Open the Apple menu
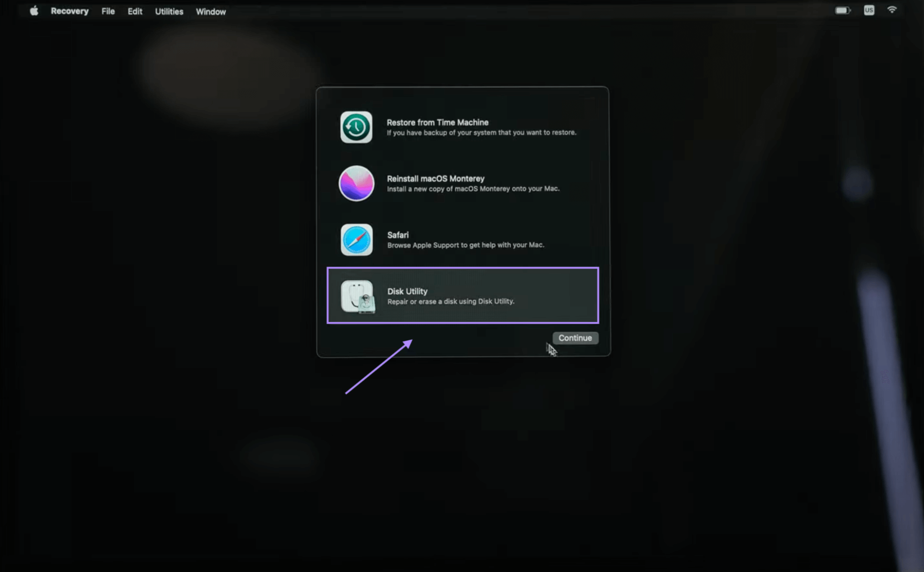The height and width of the screenshot is (572, 924). (x=34, y=11)
